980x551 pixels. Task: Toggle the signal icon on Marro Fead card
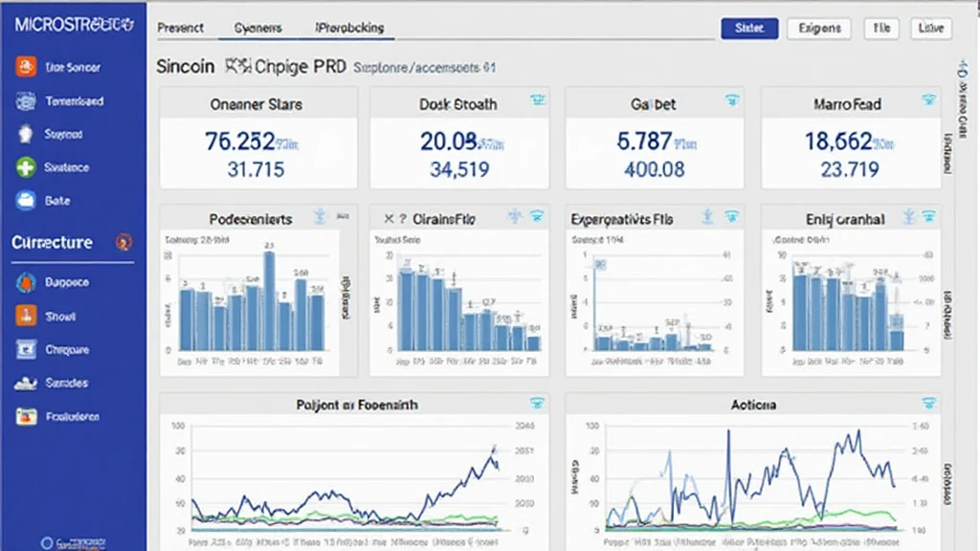point(926,100)
